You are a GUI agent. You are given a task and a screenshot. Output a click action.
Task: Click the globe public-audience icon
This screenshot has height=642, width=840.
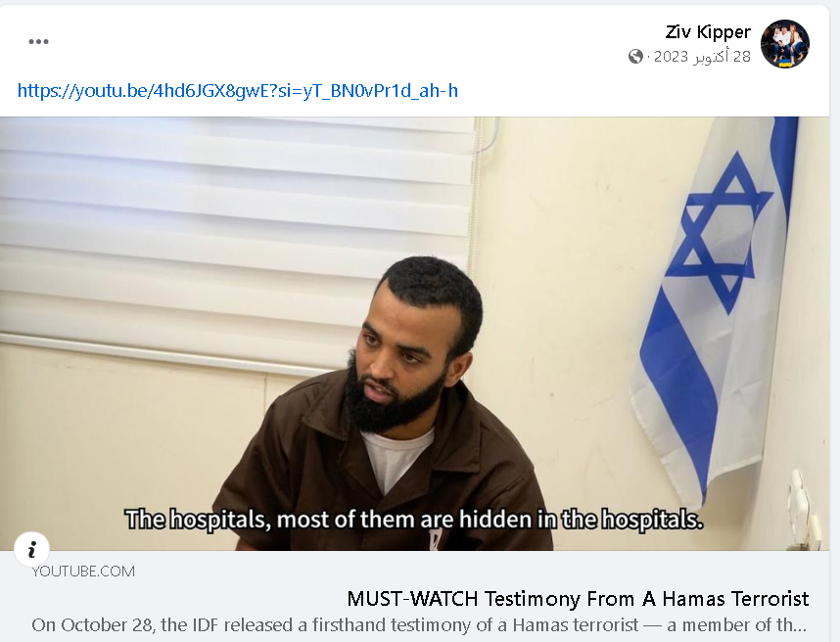tap(635, 56)
